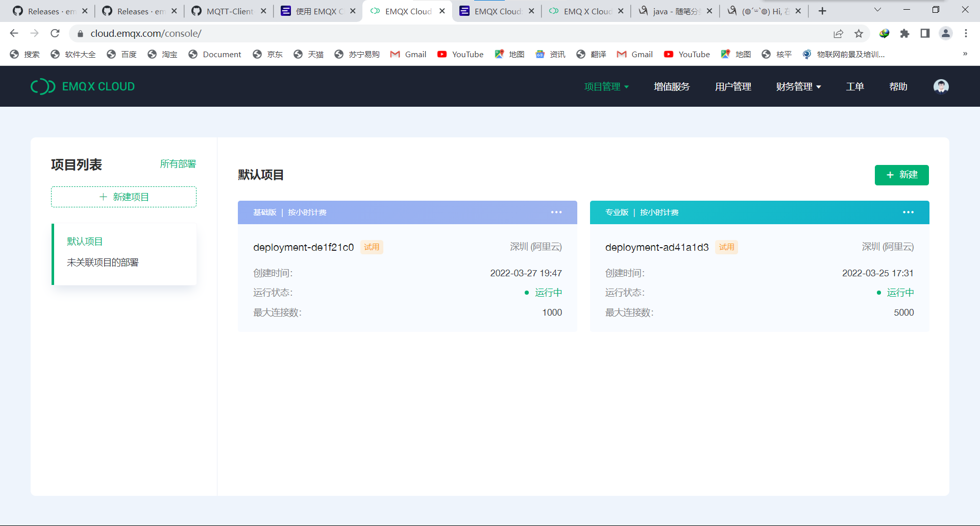980x526 pixels.
Task: Open the 苏宁易购 bookmark
Action: pos(357,54)
